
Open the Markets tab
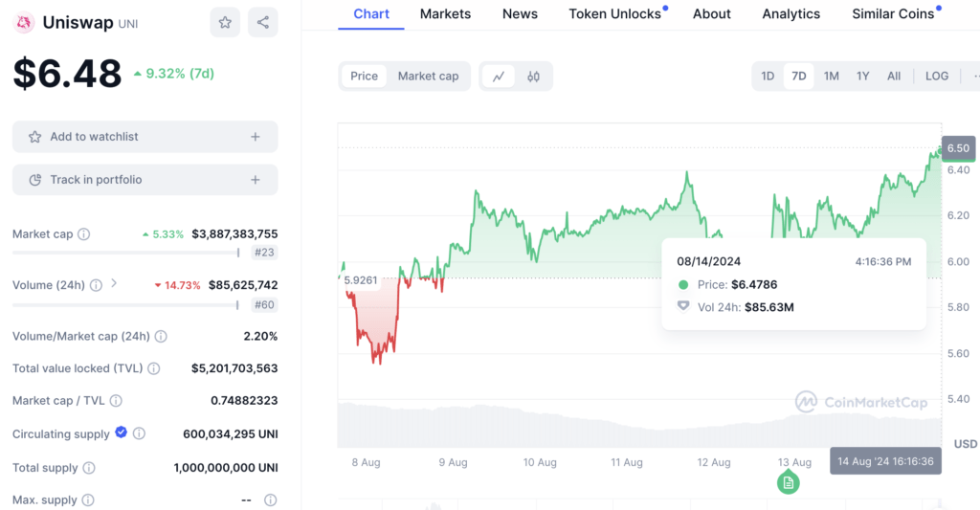pyautogui.click(x=445, y=14)
